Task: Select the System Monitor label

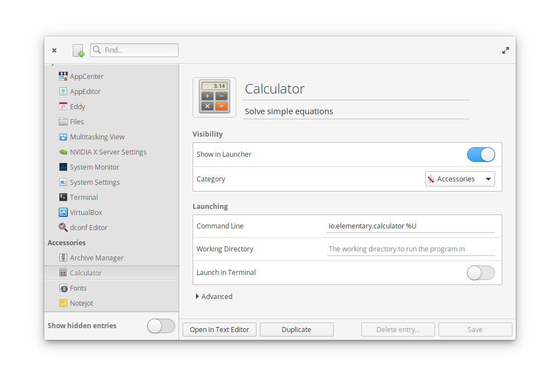Action: click(95, 167)
